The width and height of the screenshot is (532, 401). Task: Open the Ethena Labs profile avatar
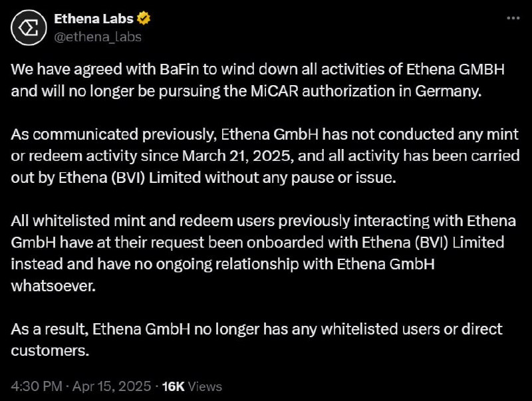pyautogui.click(x=29, y=28)
